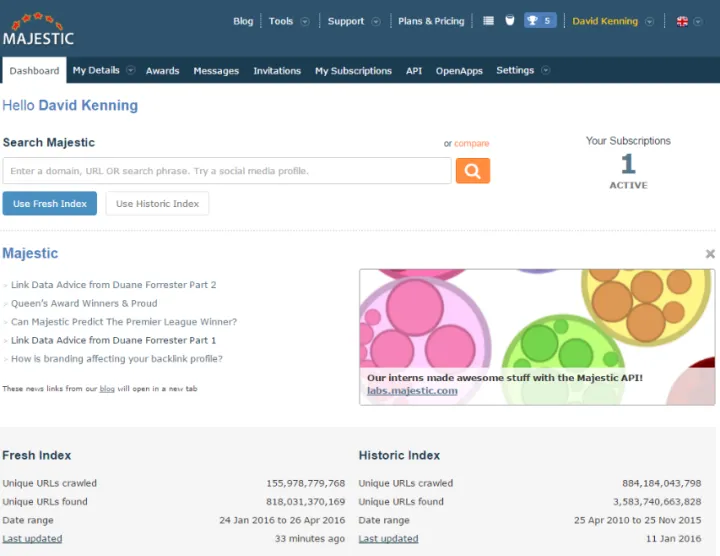Click the orange search magnifier button
720x556 pixels.
473,171
